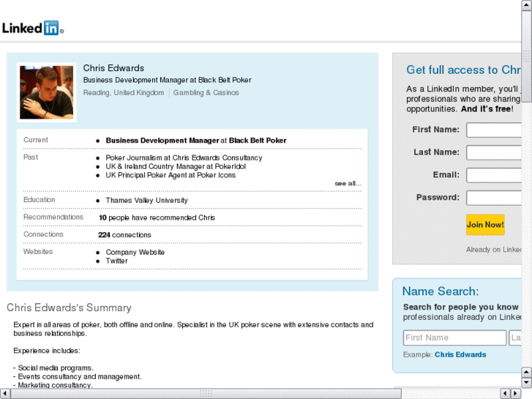Screen dimensions: 532x399
Task: Open Chris Edwards profile photo
Action: coord(47,92)
